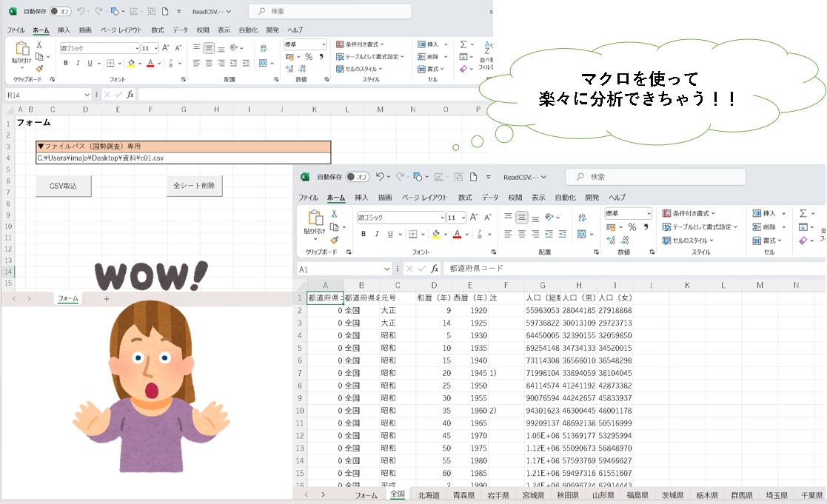
Task: Open ファイル menu in upper-left Excel window
Action: point(16,30)
